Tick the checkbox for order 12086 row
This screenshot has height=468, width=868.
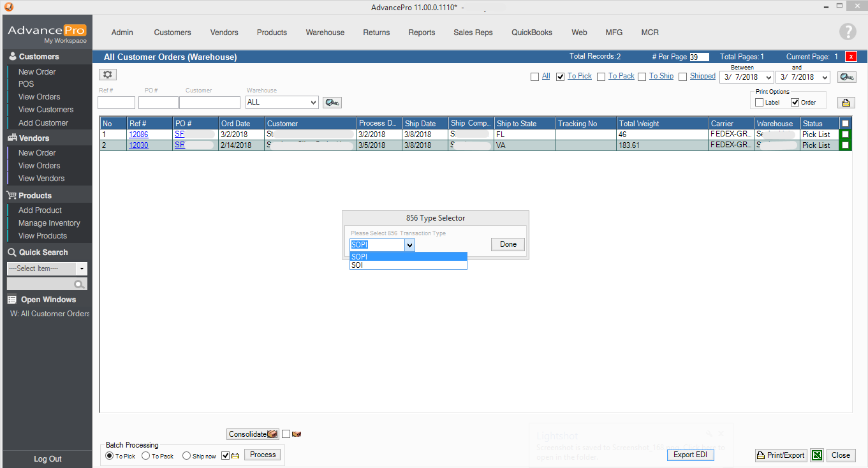click(x=845, y=135)
